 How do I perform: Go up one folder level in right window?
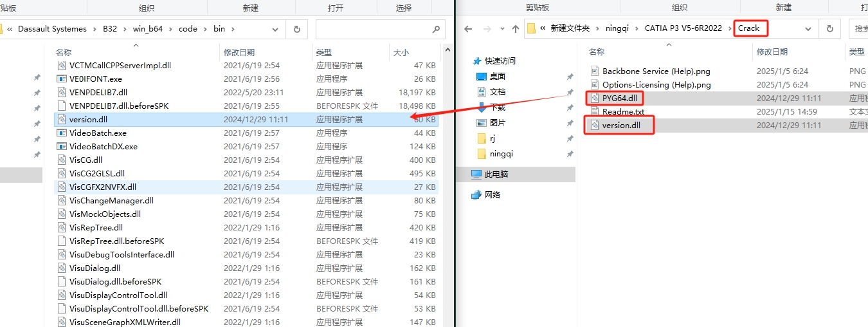515,29
